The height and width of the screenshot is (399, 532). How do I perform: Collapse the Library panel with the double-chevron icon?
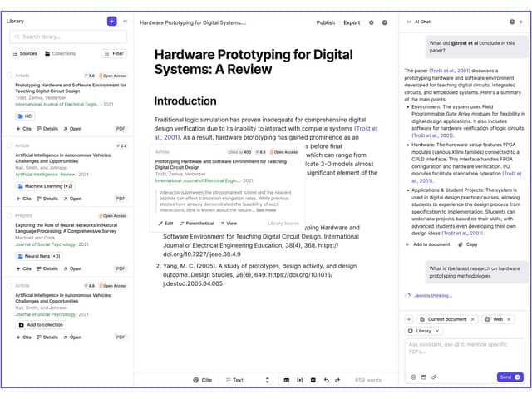coord(126,21)
